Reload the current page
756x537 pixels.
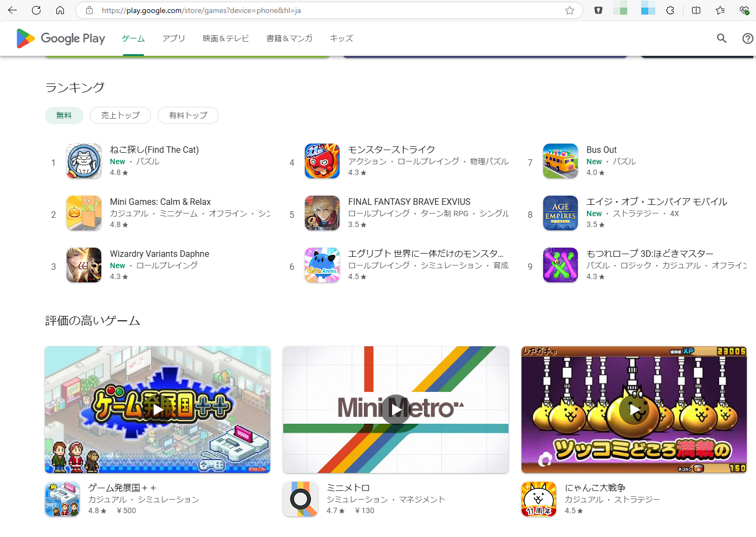click(36, 10)
